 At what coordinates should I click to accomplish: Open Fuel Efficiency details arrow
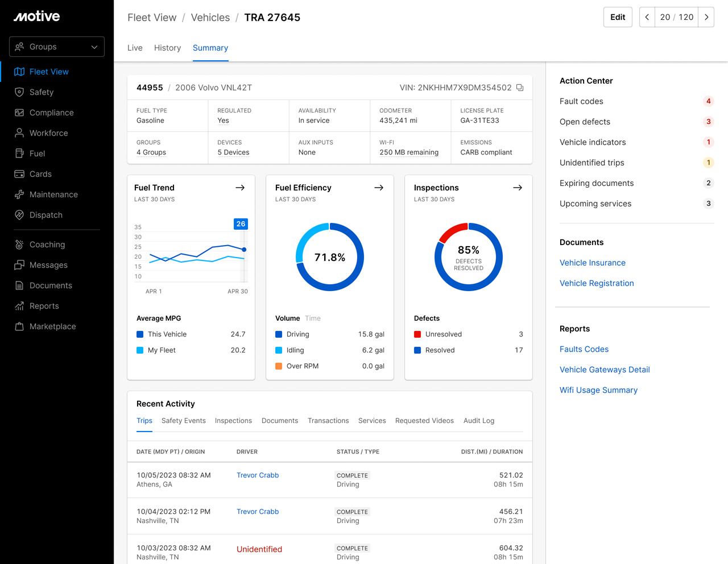(x=379, y=188)
